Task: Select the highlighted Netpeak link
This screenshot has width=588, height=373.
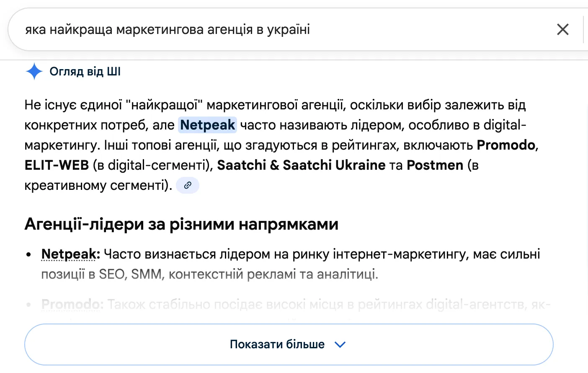Action: [207, 124]
